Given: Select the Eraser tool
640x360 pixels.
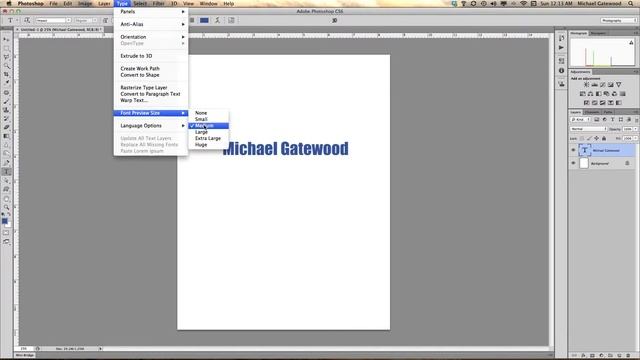Looking at the screenshot, I should pyautogui.click(x=6, y=127).
